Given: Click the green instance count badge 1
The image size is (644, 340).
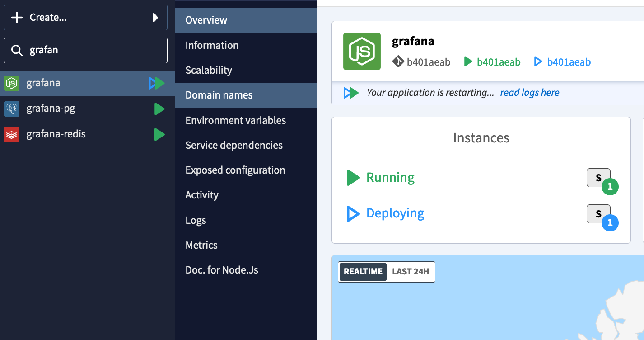Looking at the screenshot, I should [610, 186].
